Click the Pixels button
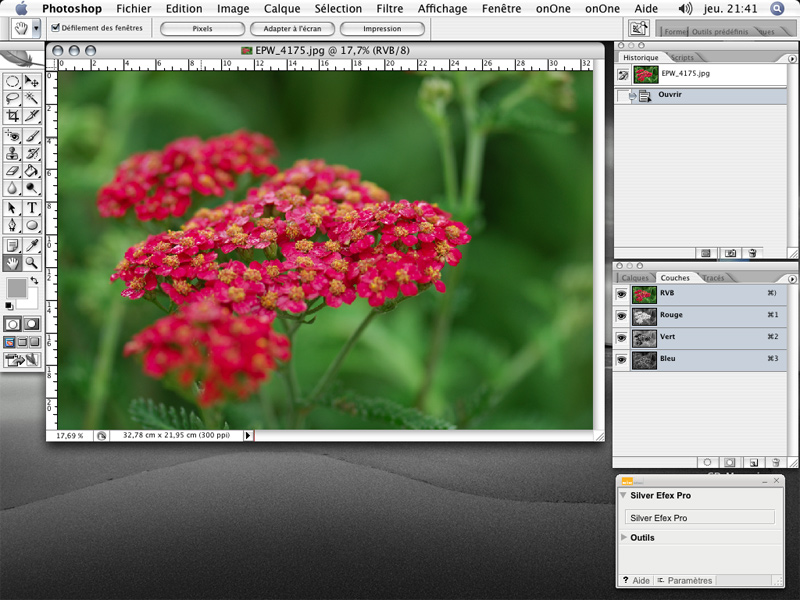Viewport: 800px width, 600px height. tap(203, 29)
